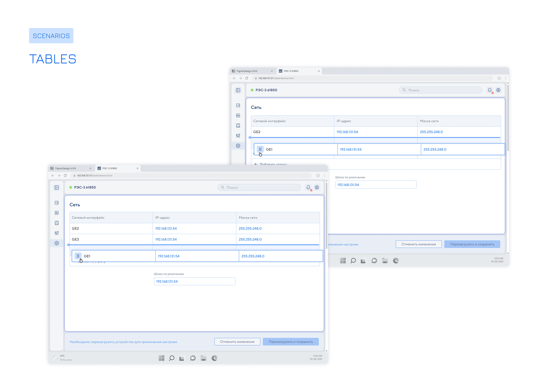
Task: Go back in back browser window
Action: pyautogui.click(x=234, y=78)
